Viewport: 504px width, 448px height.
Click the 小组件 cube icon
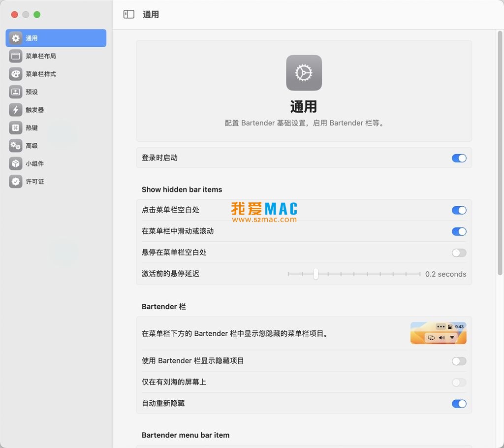coord(16,163)
